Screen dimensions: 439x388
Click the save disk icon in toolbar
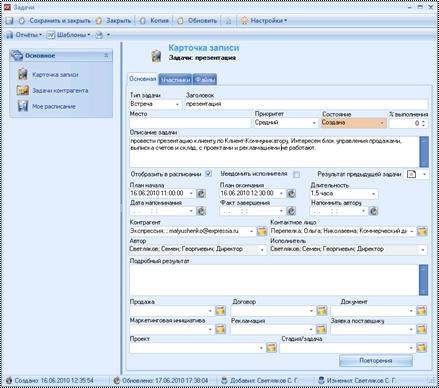(9, 21)
